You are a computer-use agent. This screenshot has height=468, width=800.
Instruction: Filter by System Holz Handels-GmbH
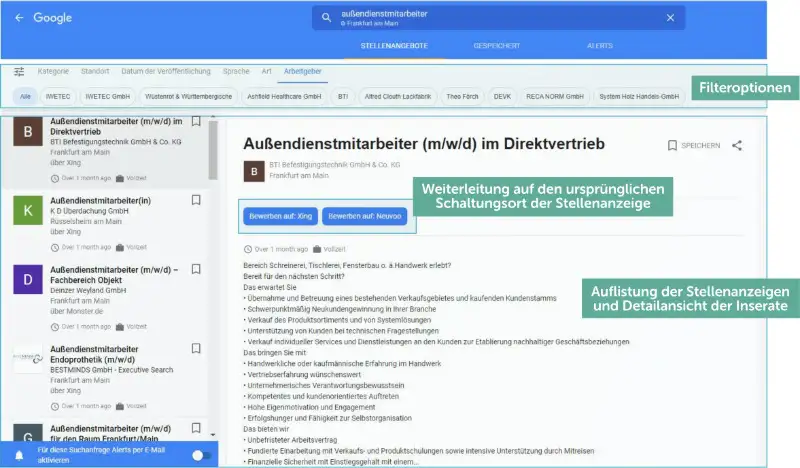pos(639,96)
